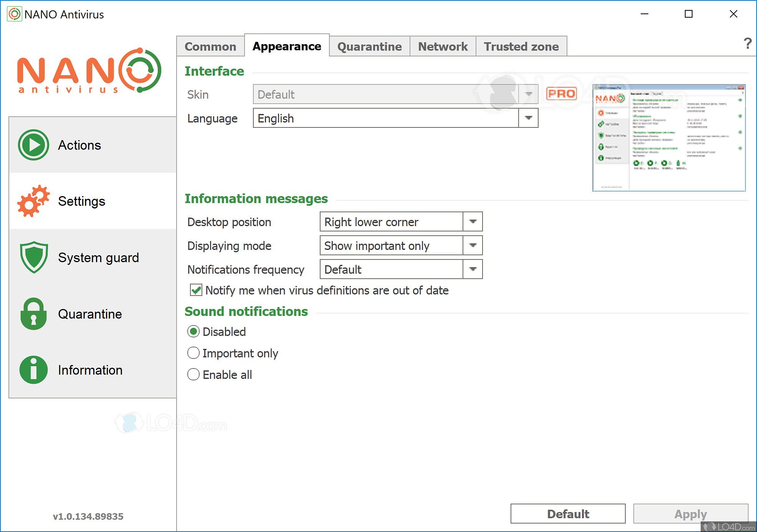Image resolution: width=757 pixels, height=532 pixels.
Task: Select Important only sound radio button
Action: 193,353
